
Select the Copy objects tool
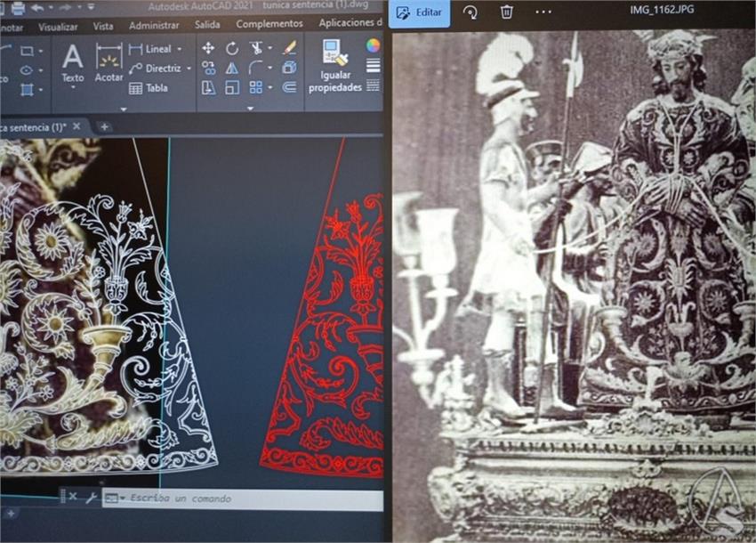208,68
